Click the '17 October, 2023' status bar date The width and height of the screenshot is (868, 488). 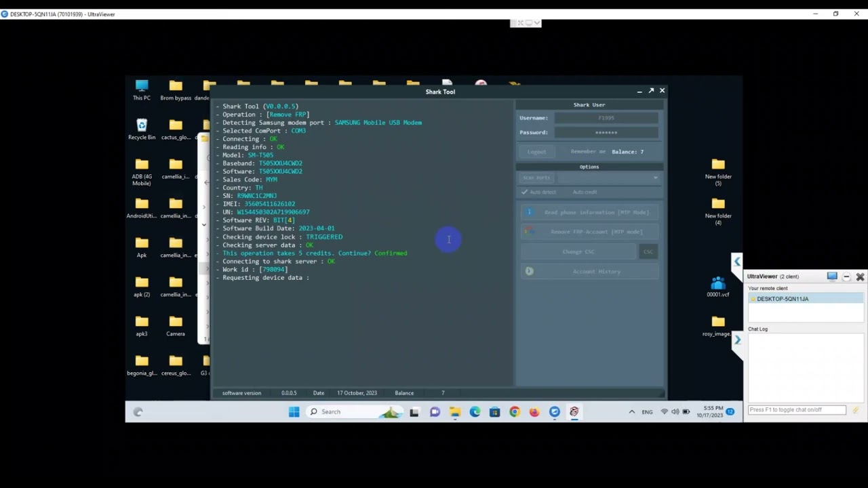coord(357,393)
